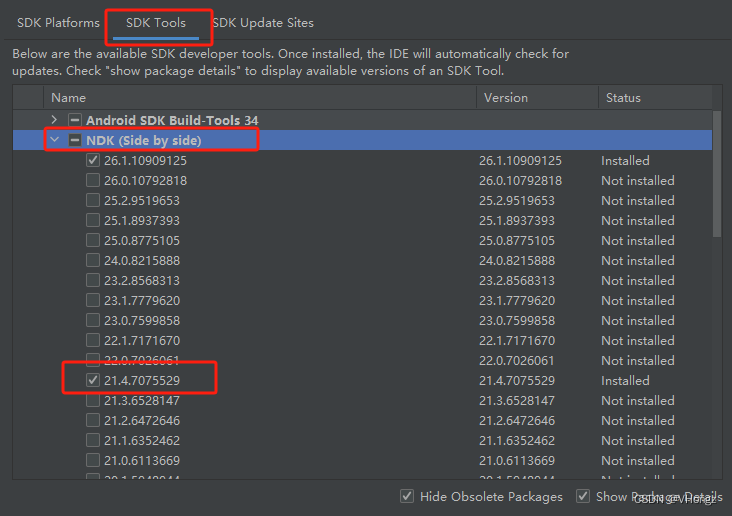Select the NDK (Side by side) label
Viewport: 732px width, 516px height.
click(x=144, y=141)
